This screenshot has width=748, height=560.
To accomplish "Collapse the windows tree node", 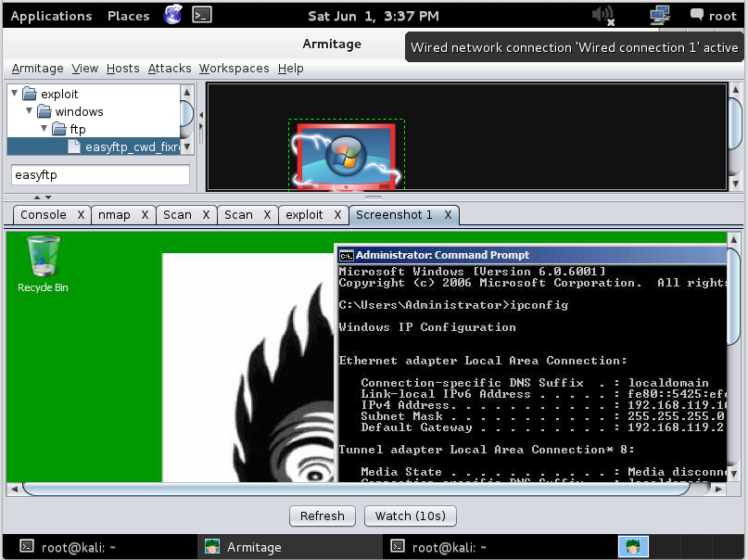I will (x=29, y=110).
